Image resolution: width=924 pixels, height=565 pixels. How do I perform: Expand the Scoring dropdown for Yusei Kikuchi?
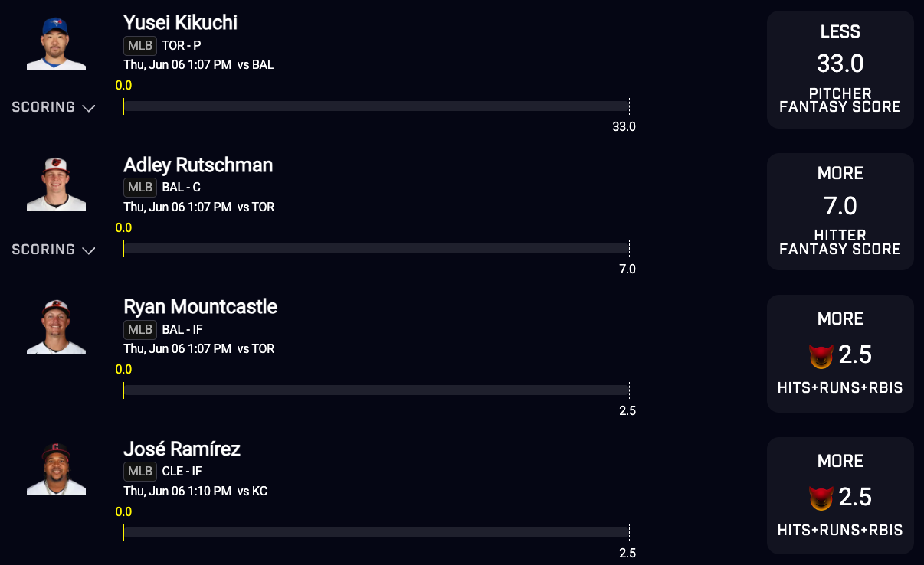54,107
